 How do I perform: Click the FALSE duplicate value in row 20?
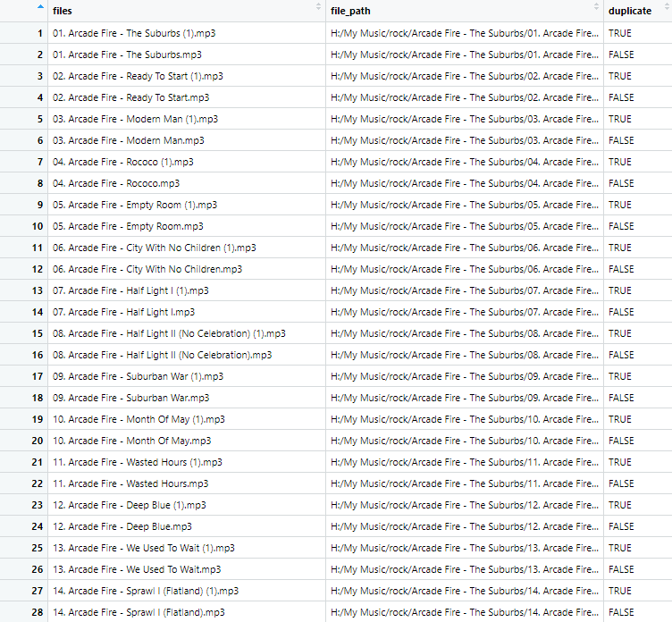point(621,441)
